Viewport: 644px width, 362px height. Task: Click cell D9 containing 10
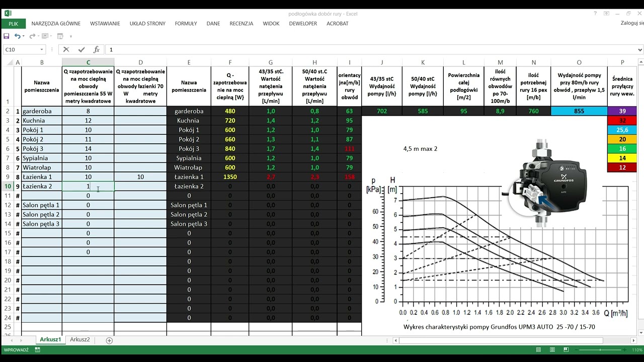[140, 177]
